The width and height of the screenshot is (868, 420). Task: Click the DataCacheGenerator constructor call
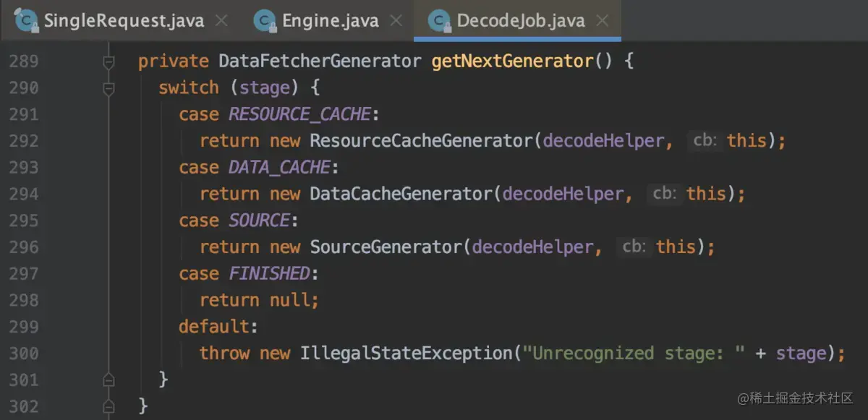coord(401,194)
